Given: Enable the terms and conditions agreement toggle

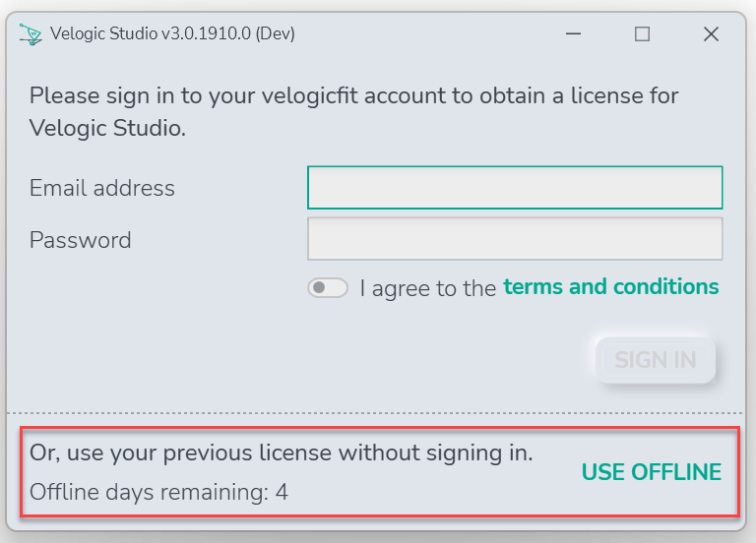Looking at the screenshot, I should 328,287.
